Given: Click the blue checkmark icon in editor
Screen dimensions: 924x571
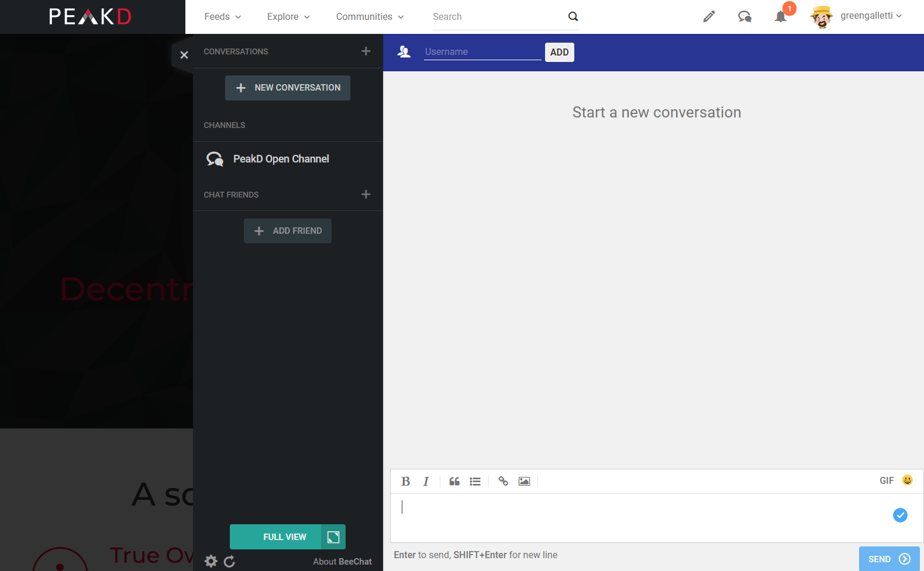Looking at the screenshot, I should [x=900, y=515].
